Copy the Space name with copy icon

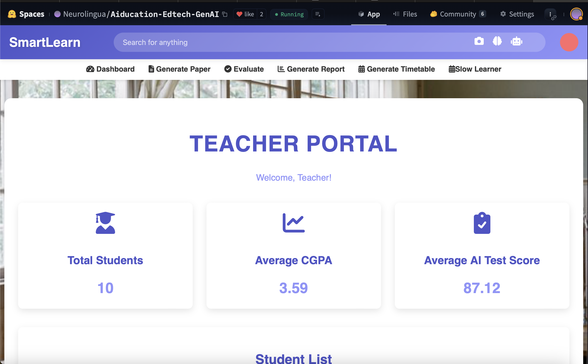click(x=225, y=14)
